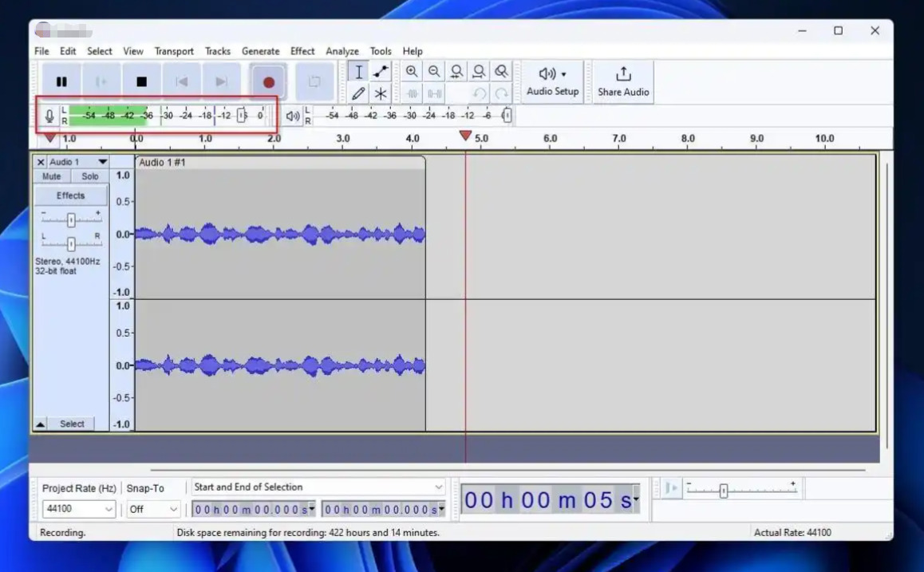This screenshot has width=924, height=572.
Task: Toggle Solo on Audio 1 track
Action: pos(89,176)
